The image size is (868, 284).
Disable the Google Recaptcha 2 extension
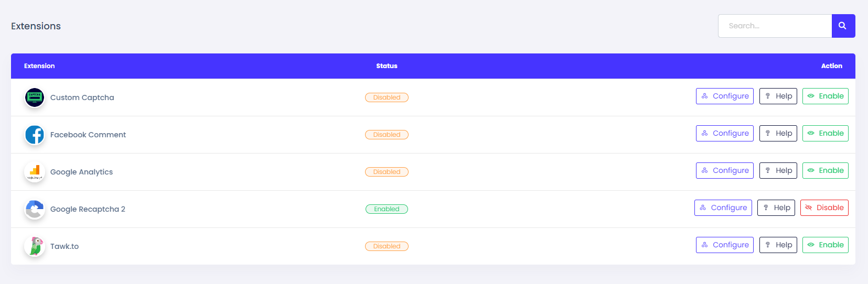(x=824, y=208)
